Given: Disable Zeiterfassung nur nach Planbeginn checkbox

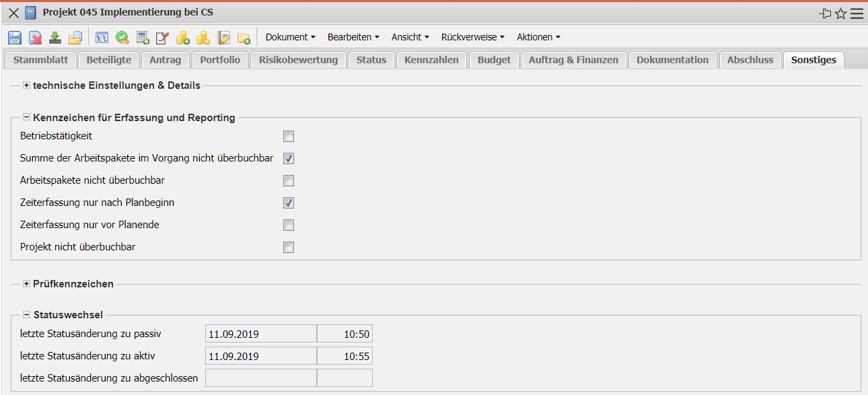Looking at the screenshot, I should pyautogui.click(x=289, y=203).
